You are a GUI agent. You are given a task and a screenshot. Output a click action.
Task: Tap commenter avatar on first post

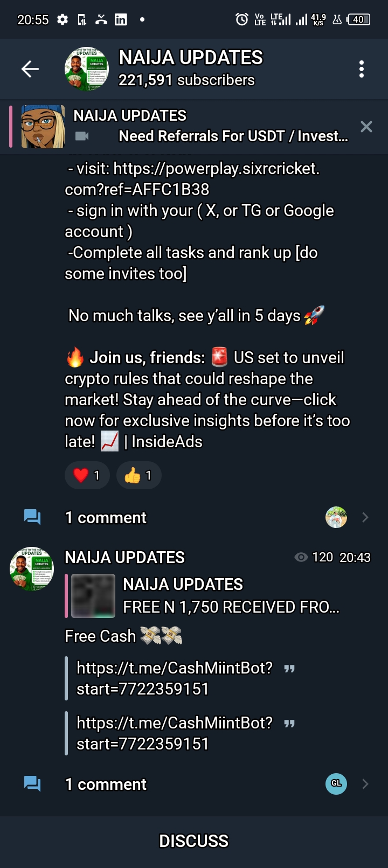[x=336, y=517]
